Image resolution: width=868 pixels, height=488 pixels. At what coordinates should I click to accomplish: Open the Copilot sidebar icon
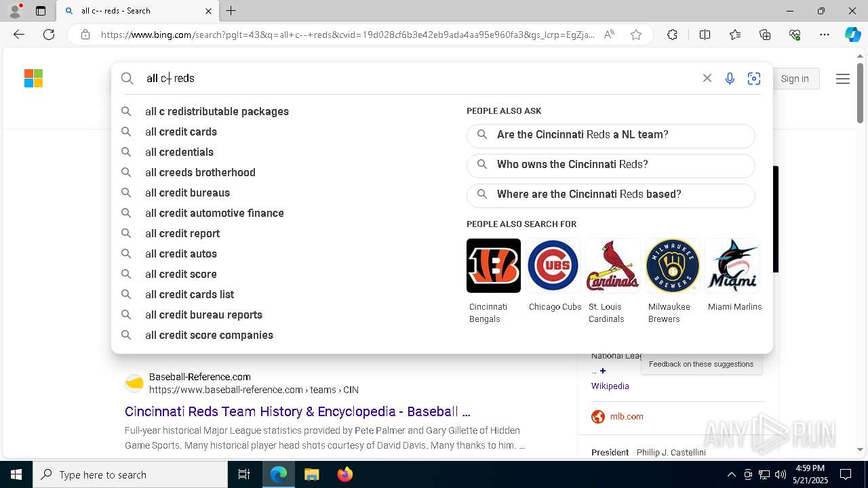(x=852, y=35)
